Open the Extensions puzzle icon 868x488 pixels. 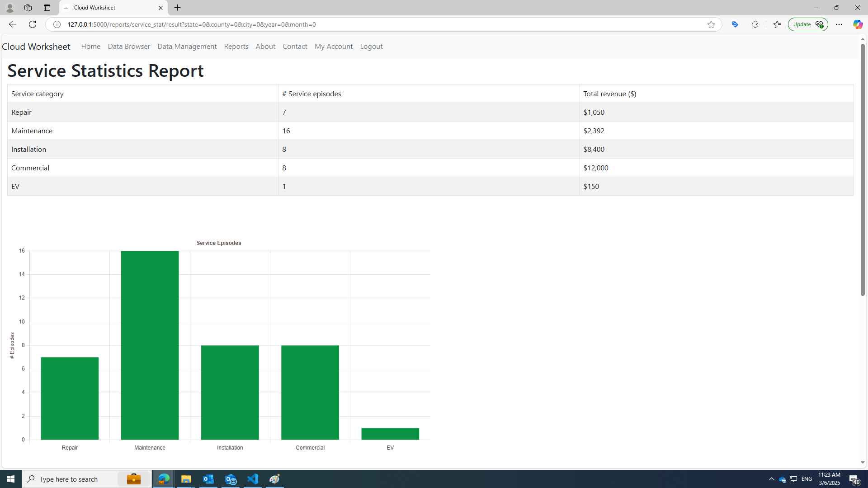755,24
